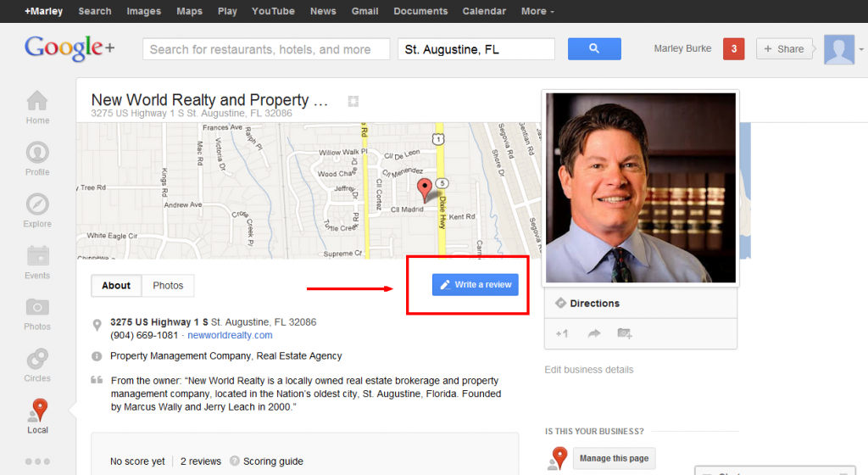Switch to the Photos tab
The width and height of the screenshot is (868, 475).
point(169,286)
